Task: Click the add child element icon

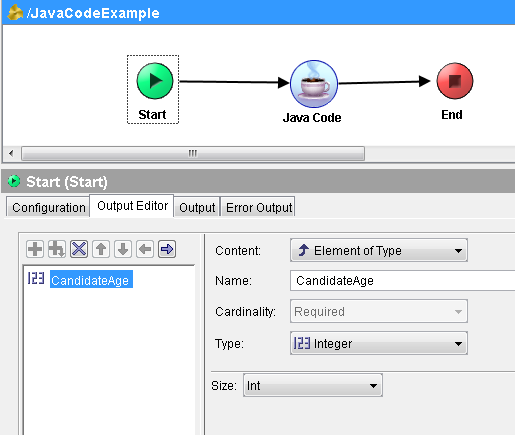Action: click(57, 249)
